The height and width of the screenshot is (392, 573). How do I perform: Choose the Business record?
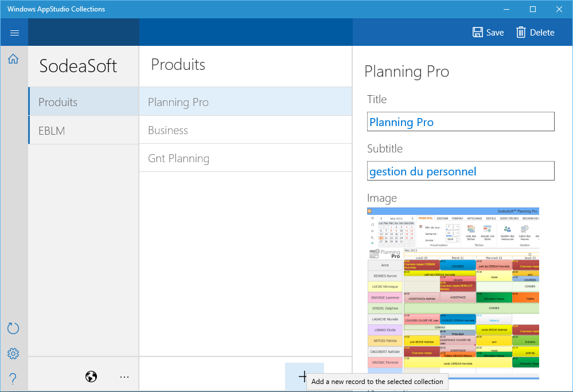[x=245, y=130]
